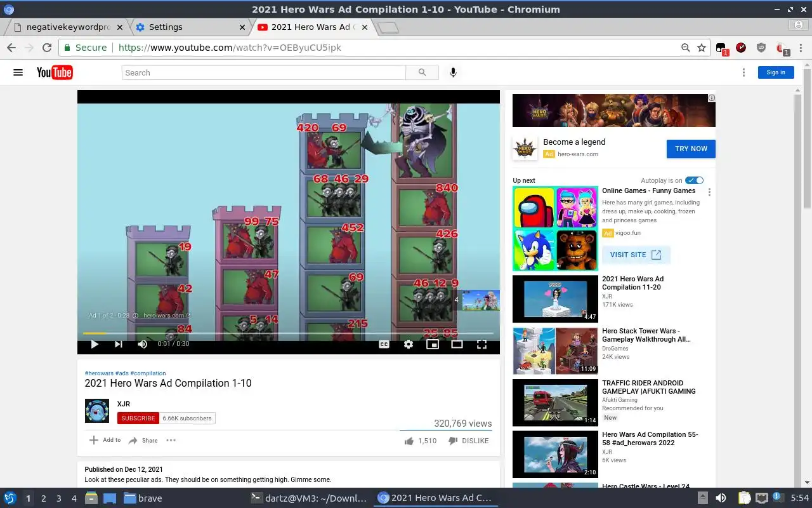Like the video

[420, 441]
